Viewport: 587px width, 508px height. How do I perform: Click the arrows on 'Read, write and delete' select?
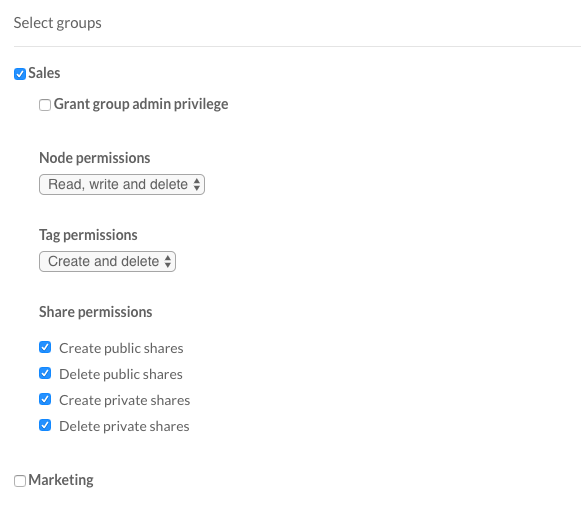[x=197, y=185]
